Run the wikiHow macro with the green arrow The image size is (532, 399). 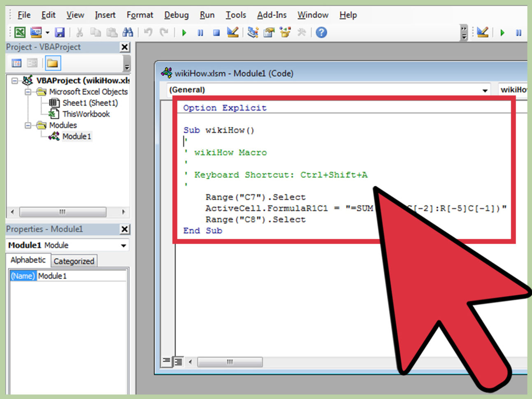click(184, 32)
